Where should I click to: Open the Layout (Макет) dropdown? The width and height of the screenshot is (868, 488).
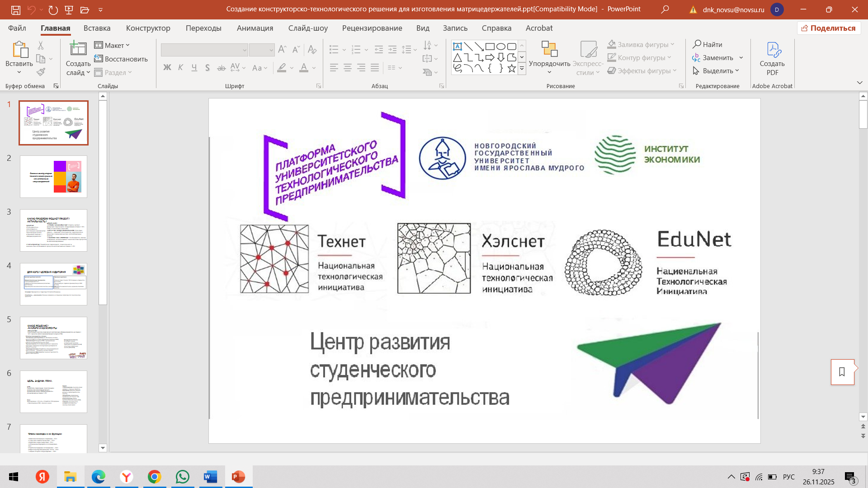point(112,45)
